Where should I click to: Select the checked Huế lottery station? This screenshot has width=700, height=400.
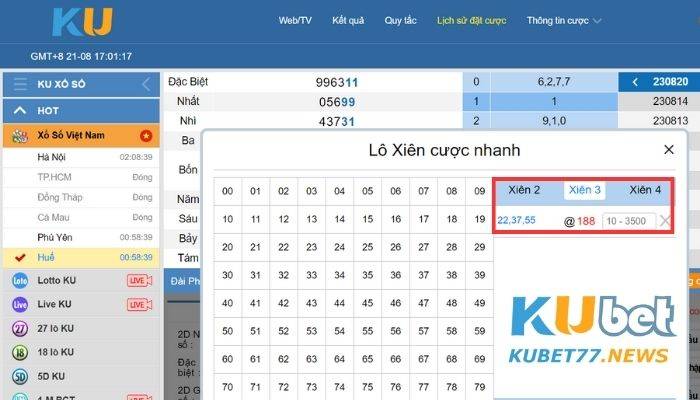(46, 257)
